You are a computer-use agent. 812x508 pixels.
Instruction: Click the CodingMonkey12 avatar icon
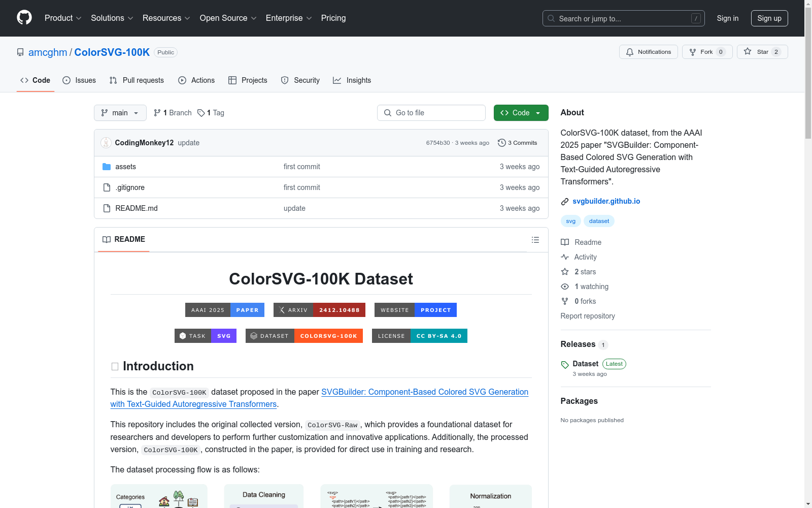click(x=106, y=143)
